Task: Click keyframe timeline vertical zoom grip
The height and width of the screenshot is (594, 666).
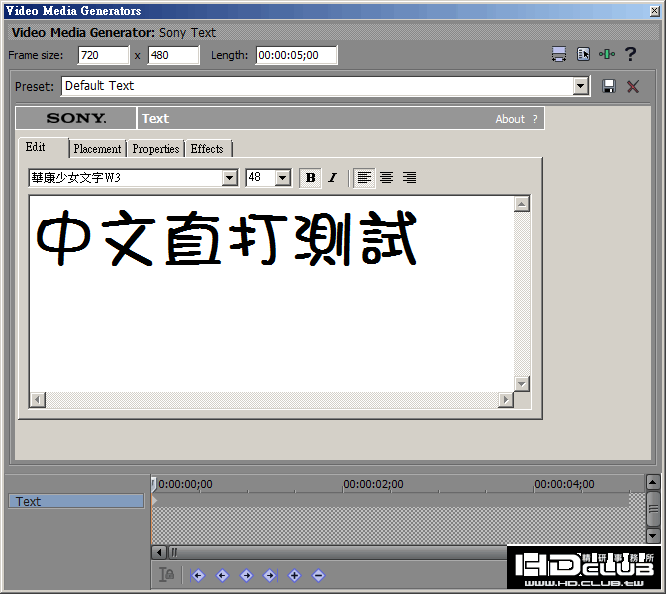Action: coord(653,509)
